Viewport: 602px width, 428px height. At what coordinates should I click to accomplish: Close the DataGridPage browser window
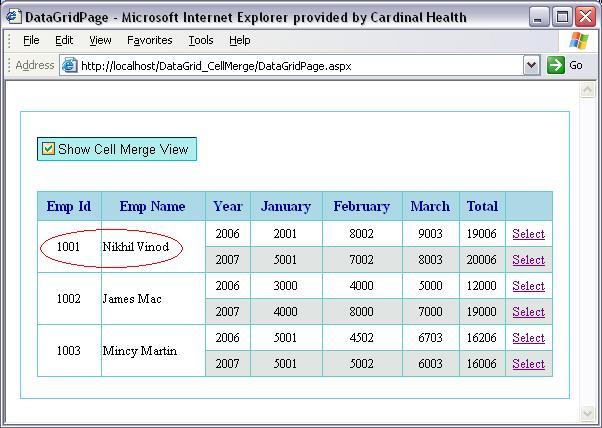click(x=586, y=17)
